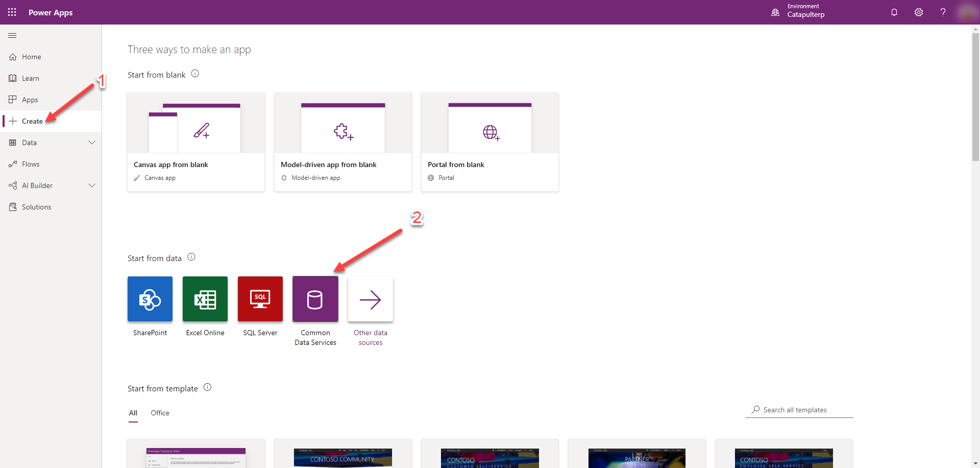Open the Catapulterp environment selector
The width and height of the screenshot is (980, 468).
806,11
